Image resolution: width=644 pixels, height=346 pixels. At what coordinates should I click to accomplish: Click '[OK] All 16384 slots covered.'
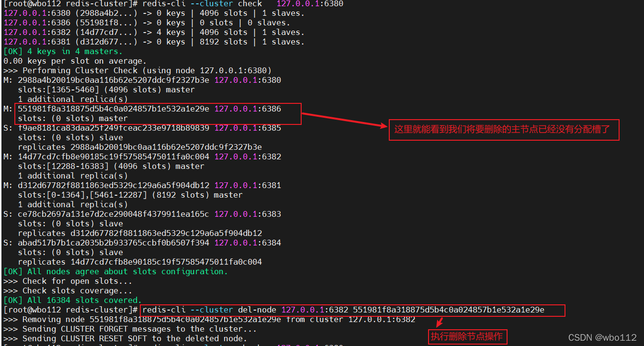72,300
